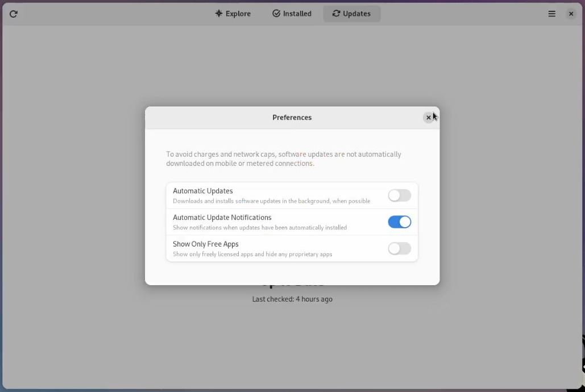
Task: Click the Show Only Free Apps row title
Action: pos(206,244)
